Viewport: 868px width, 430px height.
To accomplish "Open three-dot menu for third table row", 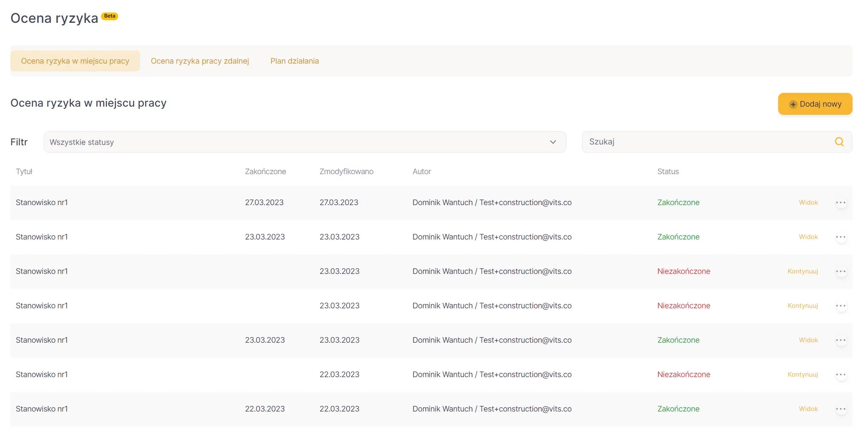I will pos(840,271).
